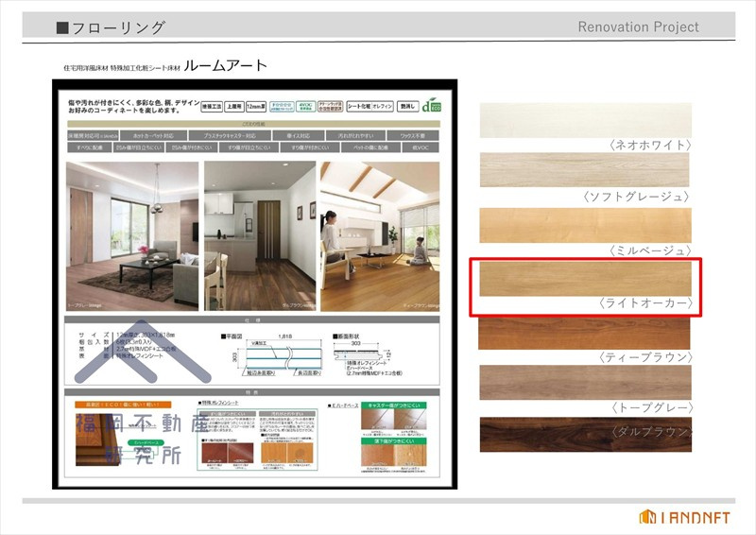Click the 傷や汚れが付きにくく catalog headline

click(x=133, y=106)
